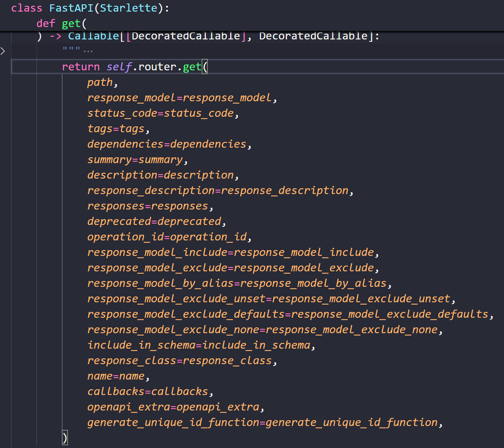Click 'deprecated=deprecated' line
The width and height of the screenshot is (504, 448).
pos(157,221)
